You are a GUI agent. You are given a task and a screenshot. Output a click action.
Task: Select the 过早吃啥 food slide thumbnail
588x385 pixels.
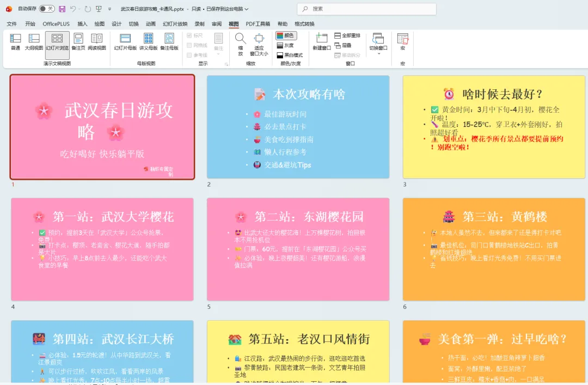[494, 352]
